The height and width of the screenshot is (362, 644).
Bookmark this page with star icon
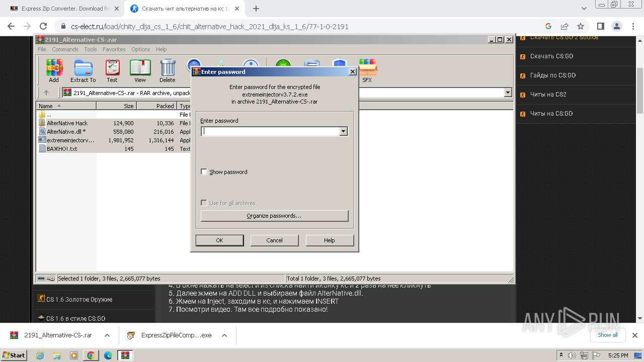(x=581, y=26)
